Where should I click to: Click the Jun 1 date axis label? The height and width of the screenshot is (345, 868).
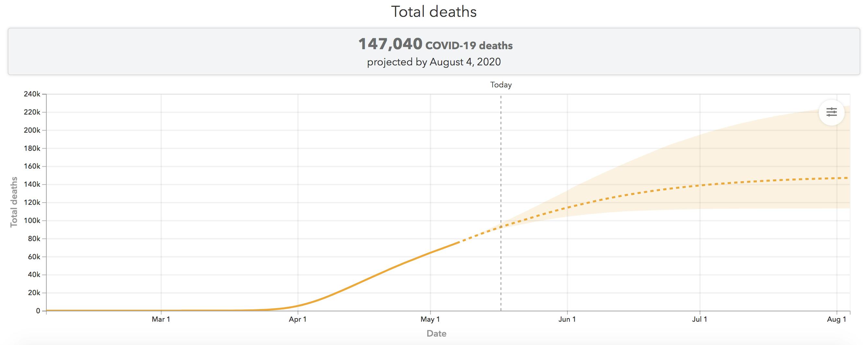pyautogui.click(x=567, y=319)
